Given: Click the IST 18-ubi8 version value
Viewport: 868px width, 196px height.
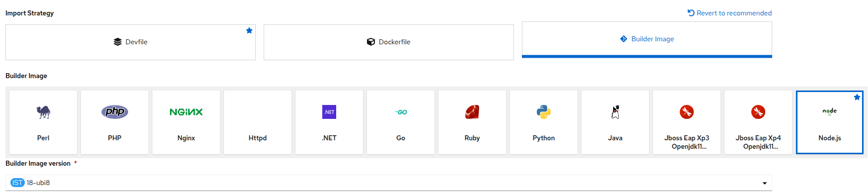Looking at the screenshot, I should click(30, 183).
